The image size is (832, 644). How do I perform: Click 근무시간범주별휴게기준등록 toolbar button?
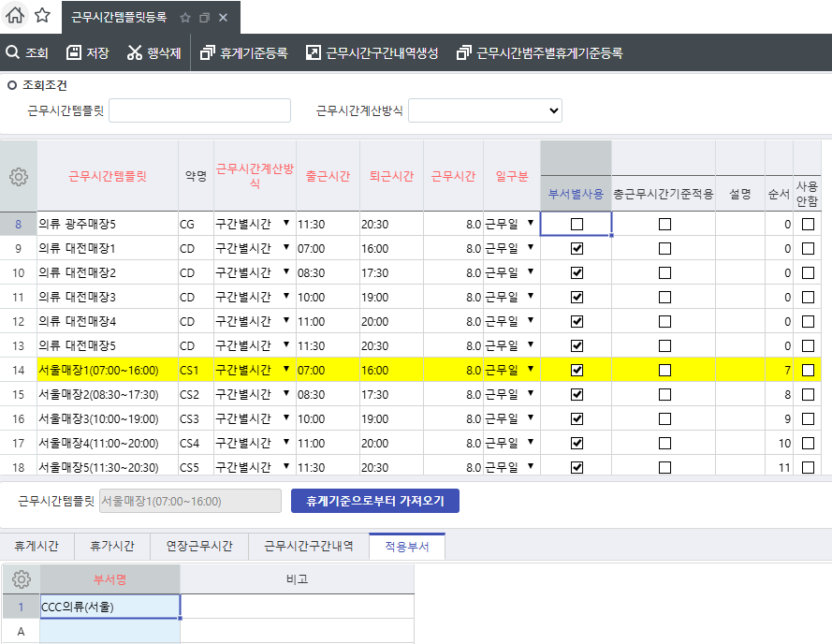pos(539,53)
